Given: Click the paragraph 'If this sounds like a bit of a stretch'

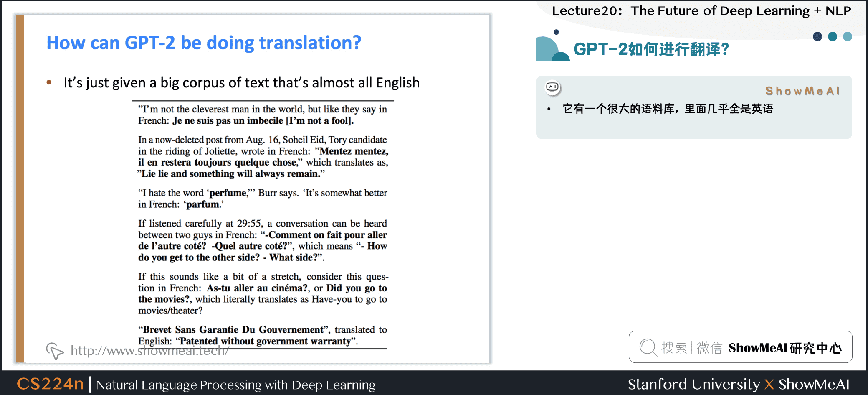Looking at the screenshot, I should coord(263,293).
